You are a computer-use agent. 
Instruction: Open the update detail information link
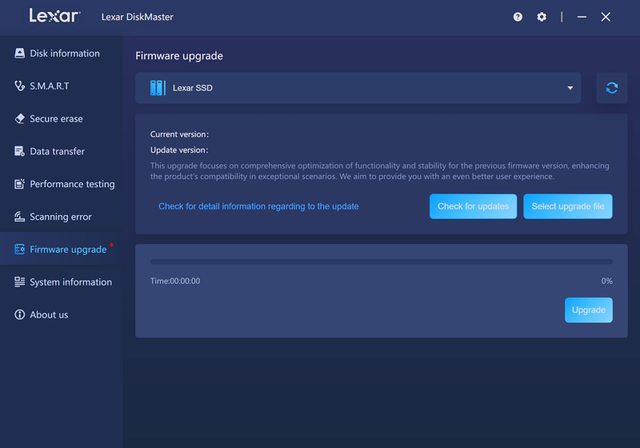point(258,206)
